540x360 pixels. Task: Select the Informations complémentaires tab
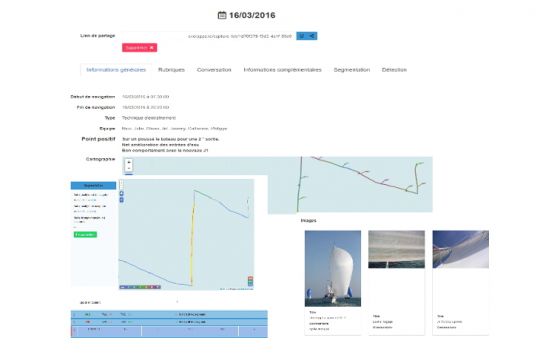(x=282, y=70)
